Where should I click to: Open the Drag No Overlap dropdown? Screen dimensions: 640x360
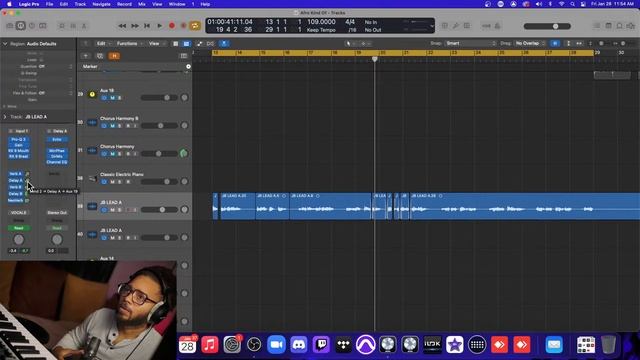(x=529, y=43)
